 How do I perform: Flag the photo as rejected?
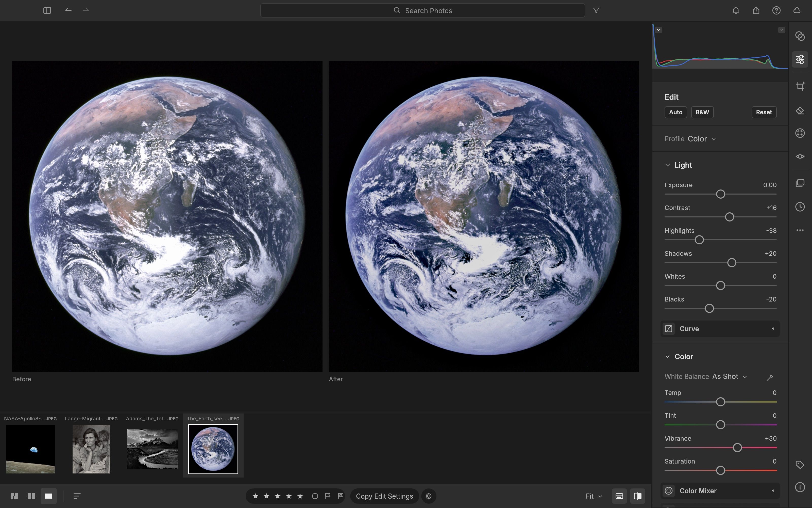[340, 496]
